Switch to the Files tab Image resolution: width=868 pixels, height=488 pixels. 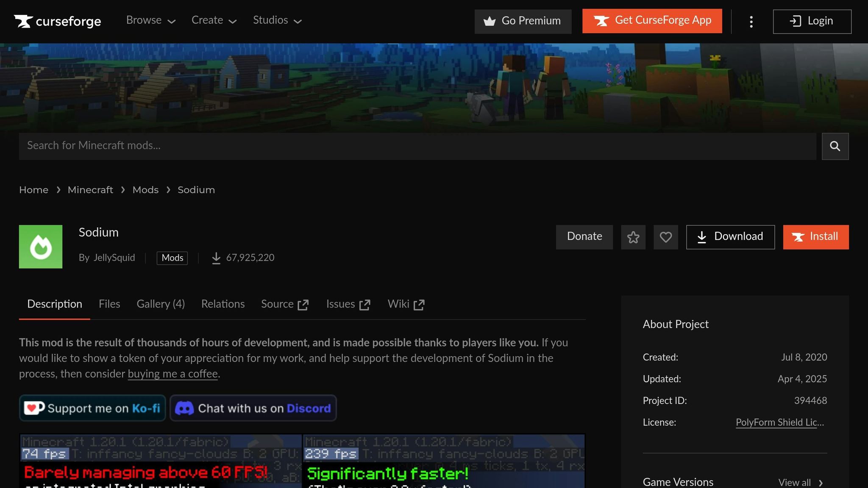pyautogui.click(x=109, y=304)
